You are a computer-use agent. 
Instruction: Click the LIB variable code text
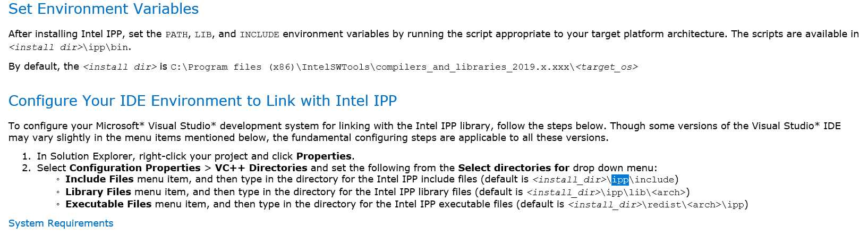203,35
